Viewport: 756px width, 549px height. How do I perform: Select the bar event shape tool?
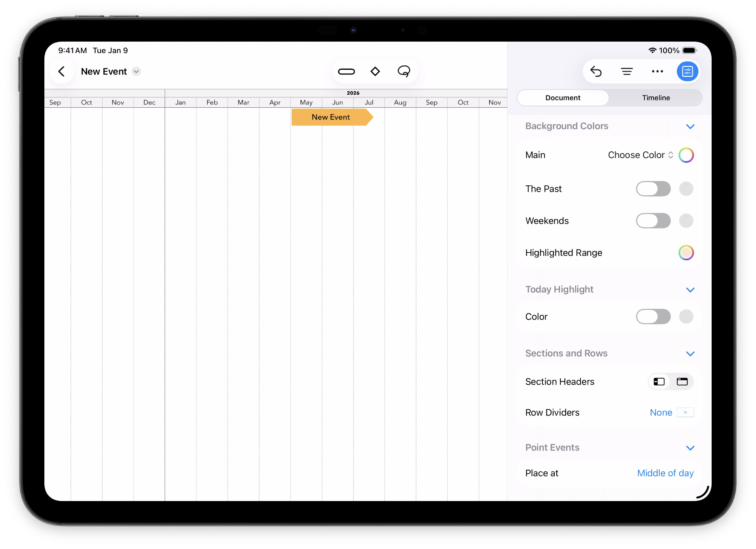tap(347, 71)
